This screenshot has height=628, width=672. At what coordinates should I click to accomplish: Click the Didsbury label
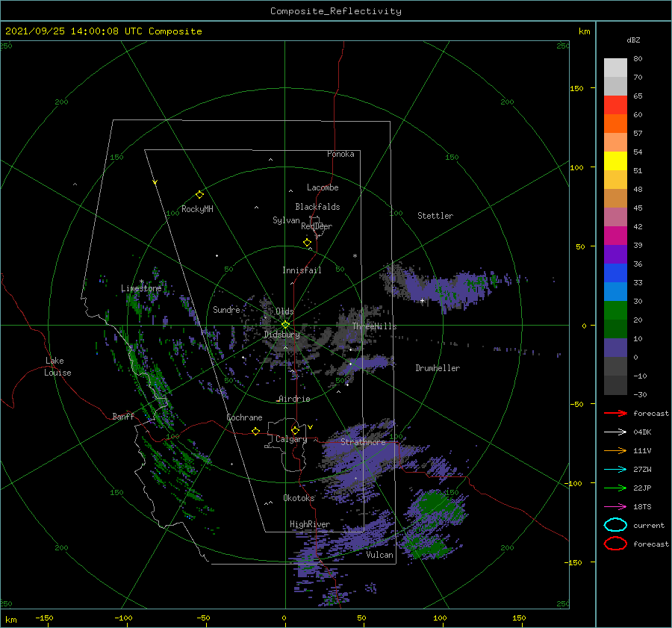pyautogui.click(x=281, y=335)
